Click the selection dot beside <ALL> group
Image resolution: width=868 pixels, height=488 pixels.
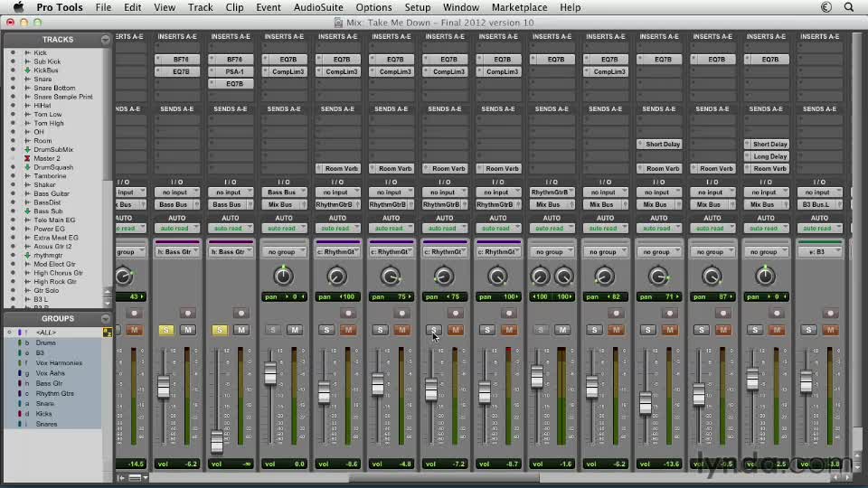(9, 333)
